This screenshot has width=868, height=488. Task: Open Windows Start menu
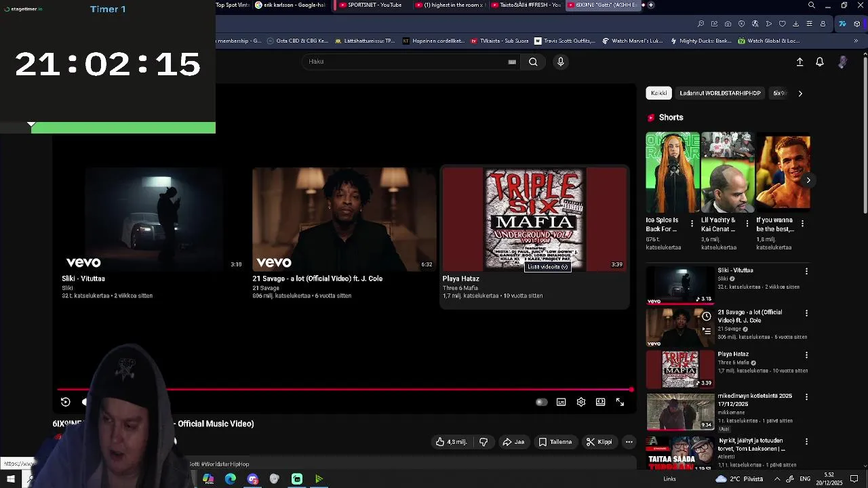pos(11,479)
